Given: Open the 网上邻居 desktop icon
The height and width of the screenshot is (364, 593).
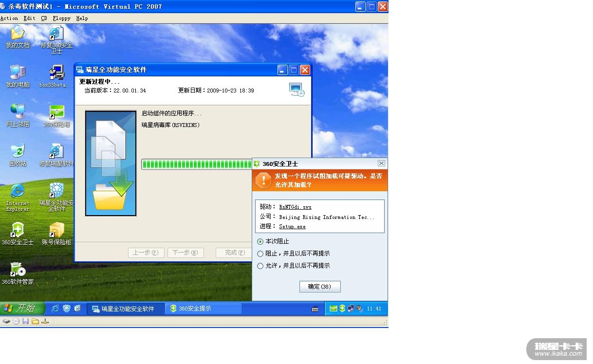Looking at the screenshot, I should pos(18,116).
